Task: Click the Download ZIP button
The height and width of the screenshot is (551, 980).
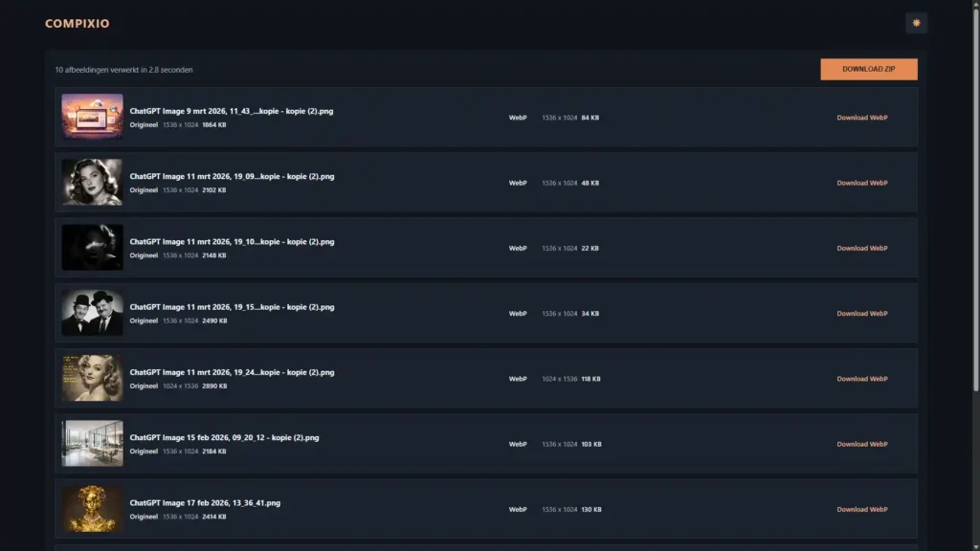Action: click(x=868, y=69)
